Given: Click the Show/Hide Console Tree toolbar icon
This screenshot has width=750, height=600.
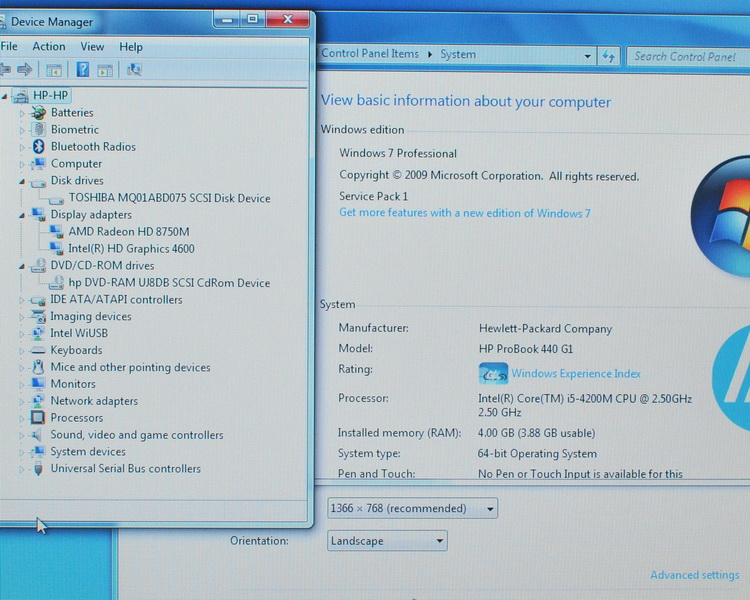Looking at the screenshot, I should pos(54,70).
